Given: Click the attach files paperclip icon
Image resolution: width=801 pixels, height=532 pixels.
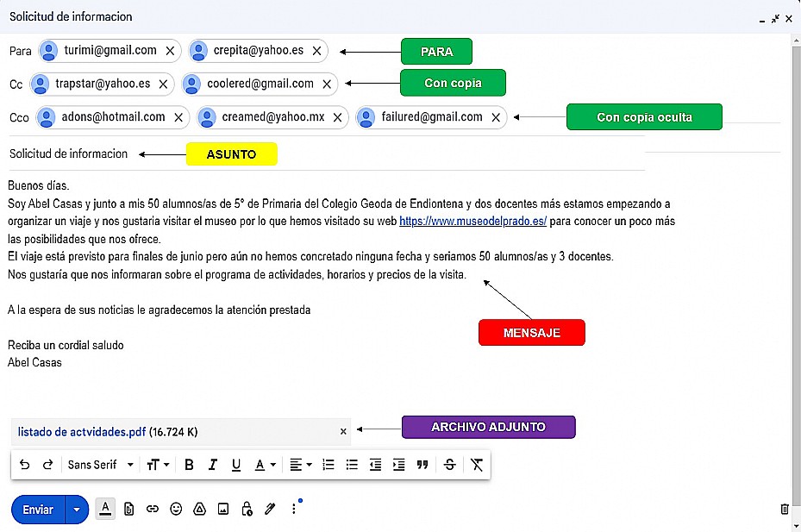Looking at the screenshot, I should coord(128,510).
